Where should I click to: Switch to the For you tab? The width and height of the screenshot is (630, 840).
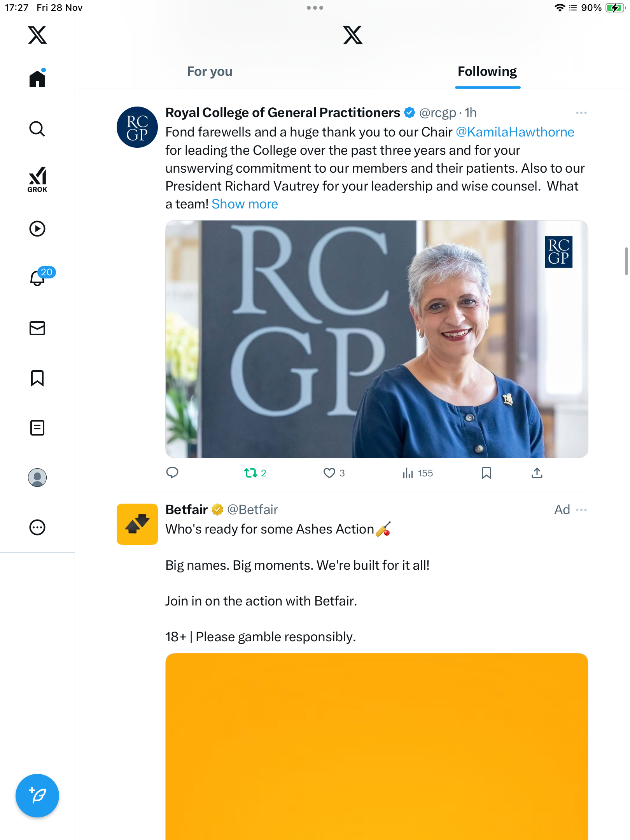[x=210, y=72]
